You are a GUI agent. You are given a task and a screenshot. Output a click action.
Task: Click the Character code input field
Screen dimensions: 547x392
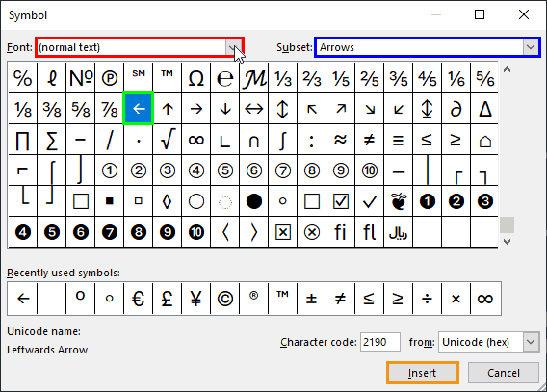coord(380,342)
